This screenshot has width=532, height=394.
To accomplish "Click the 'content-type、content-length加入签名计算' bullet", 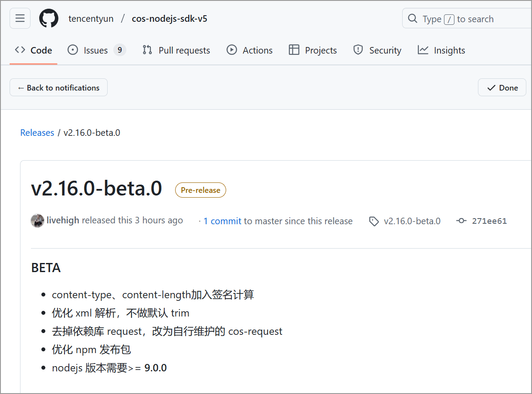I will [153, 295].
